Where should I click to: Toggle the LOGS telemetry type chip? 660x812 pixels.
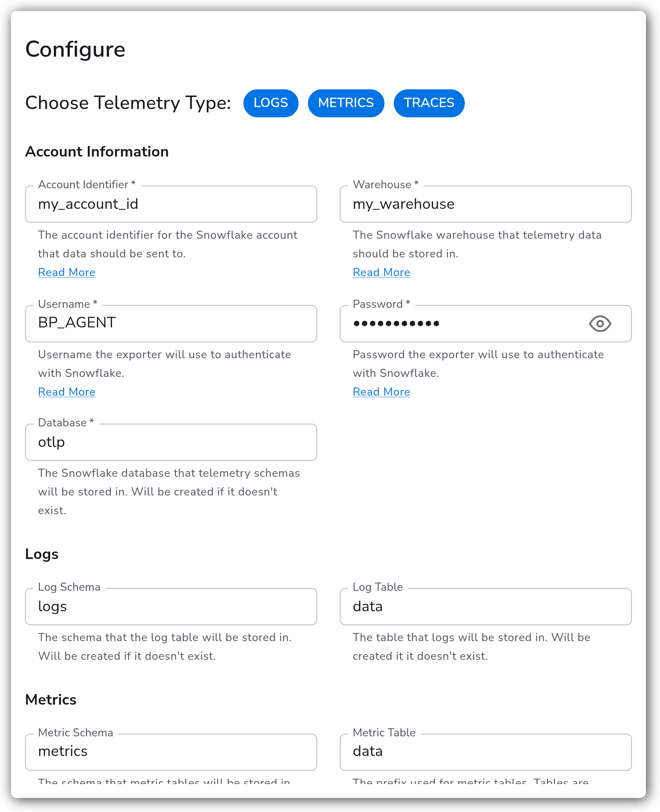click(x=271, y=103)
